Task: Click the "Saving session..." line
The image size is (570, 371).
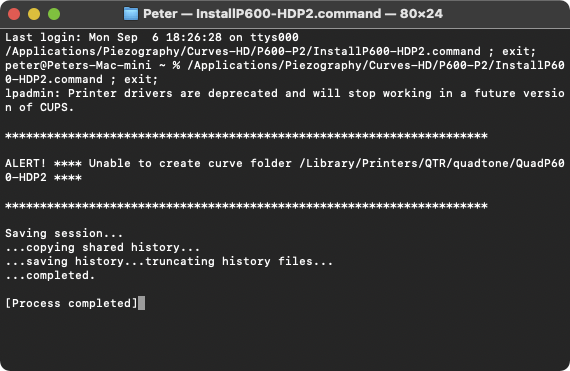Action: pyautogui.click(x=64, y=233)
